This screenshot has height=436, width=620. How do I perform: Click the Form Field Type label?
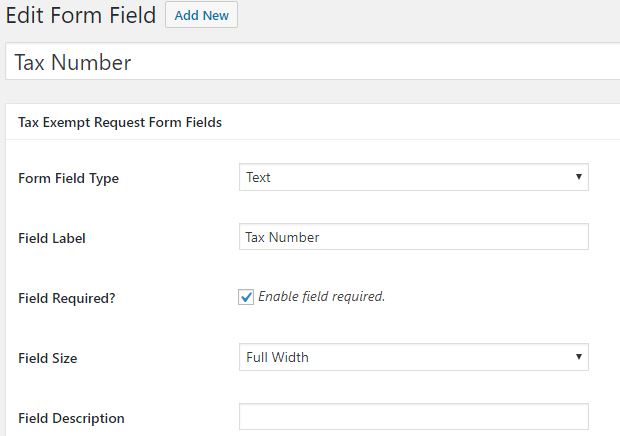[x=68, y=178]
